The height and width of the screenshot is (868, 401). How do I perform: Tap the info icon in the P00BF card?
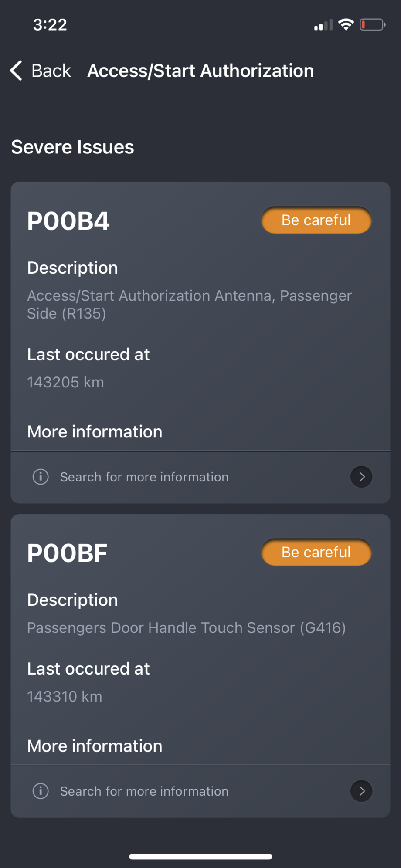pos(41,791)
